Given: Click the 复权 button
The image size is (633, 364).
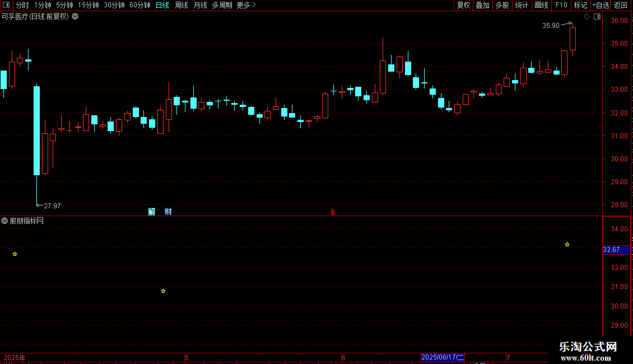Looking at the screenshot, I should (x=463, y=5).
